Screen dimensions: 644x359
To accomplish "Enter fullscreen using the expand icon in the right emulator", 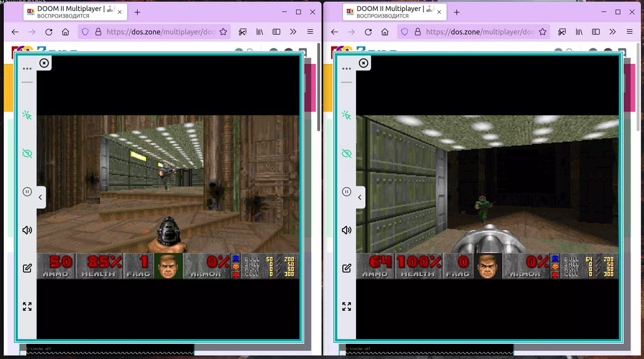I will [x=346, y=306].
